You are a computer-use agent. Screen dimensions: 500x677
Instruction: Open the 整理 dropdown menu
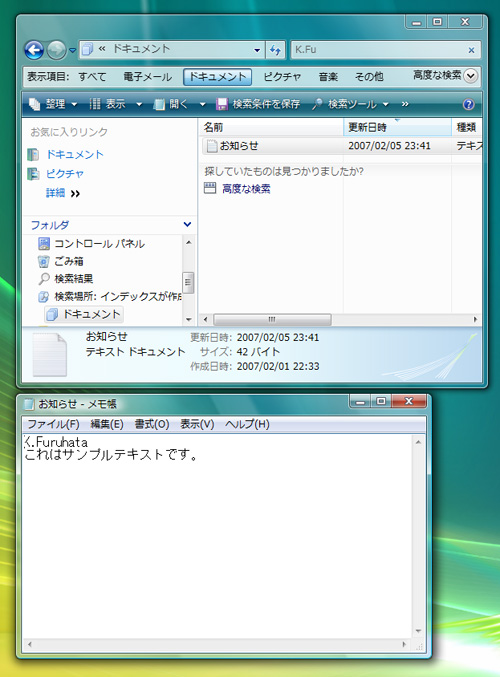pyautogui.click(x=53, y=104)
